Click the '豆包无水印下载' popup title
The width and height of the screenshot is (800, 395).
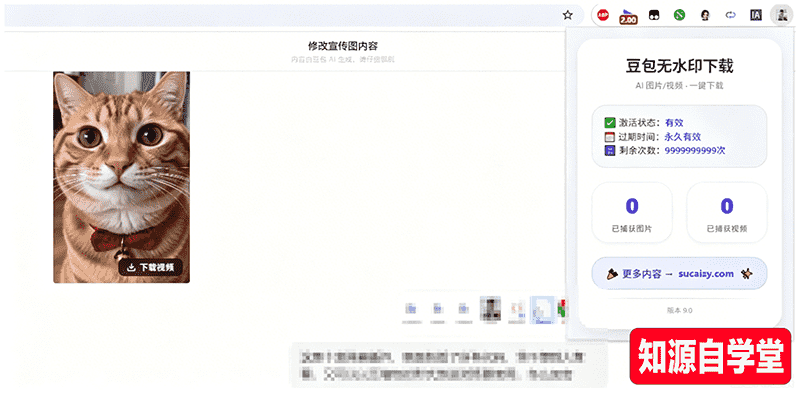click(679, 66)
